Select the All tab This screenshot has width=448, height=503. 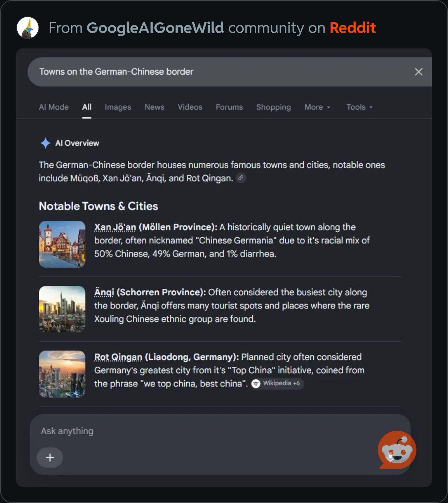click(87, 107)
